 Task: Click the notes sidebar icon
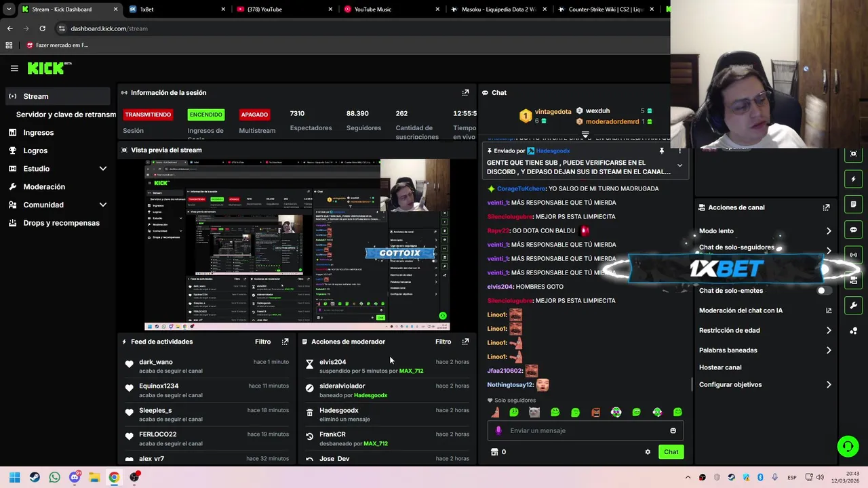point(853,205)
